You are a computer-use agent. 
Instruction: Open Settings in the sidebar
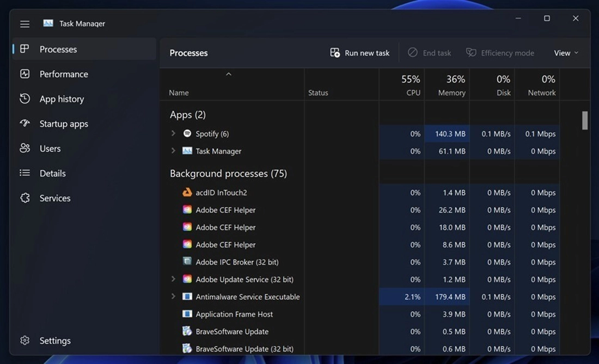(84, 341)
